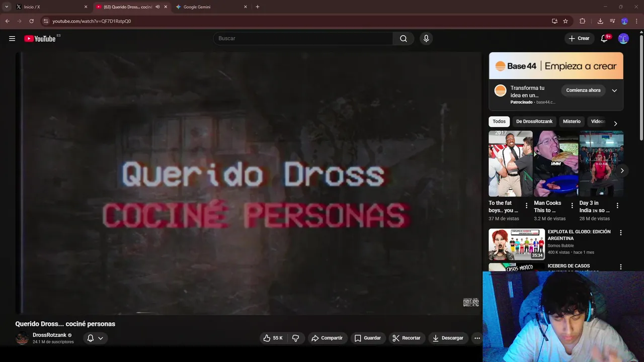
Task: Open 'Man Cooks This' short thumbnail
Action: pos(555,164)
